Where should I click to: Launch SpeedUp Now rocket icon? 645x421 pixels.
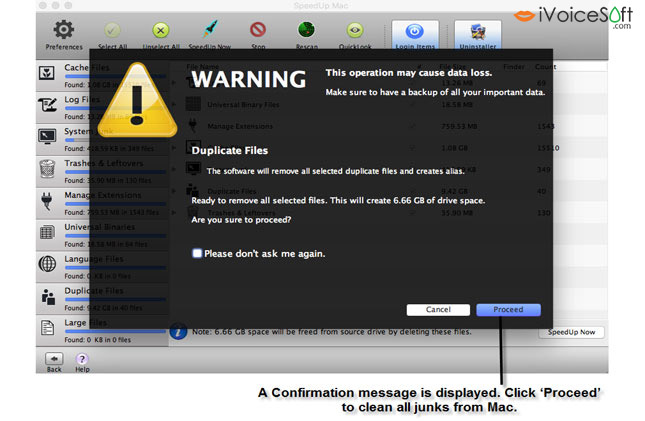click(x=210, y=30)
